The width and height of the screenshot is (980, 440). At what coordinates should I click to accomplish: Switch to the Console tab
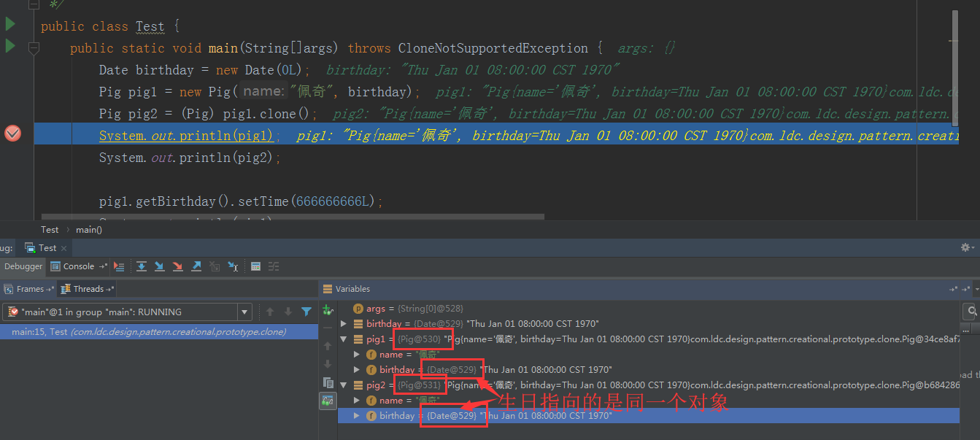79,266
